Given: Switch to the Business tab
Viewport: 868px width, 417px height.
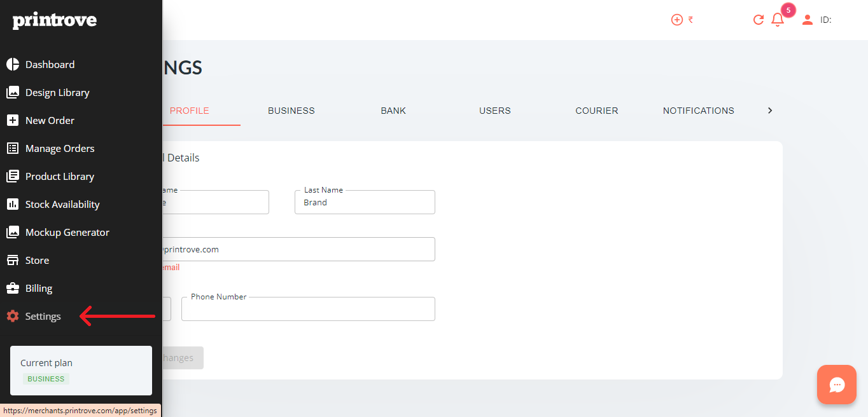Looking at the screenshot, I should pos(291,111).
